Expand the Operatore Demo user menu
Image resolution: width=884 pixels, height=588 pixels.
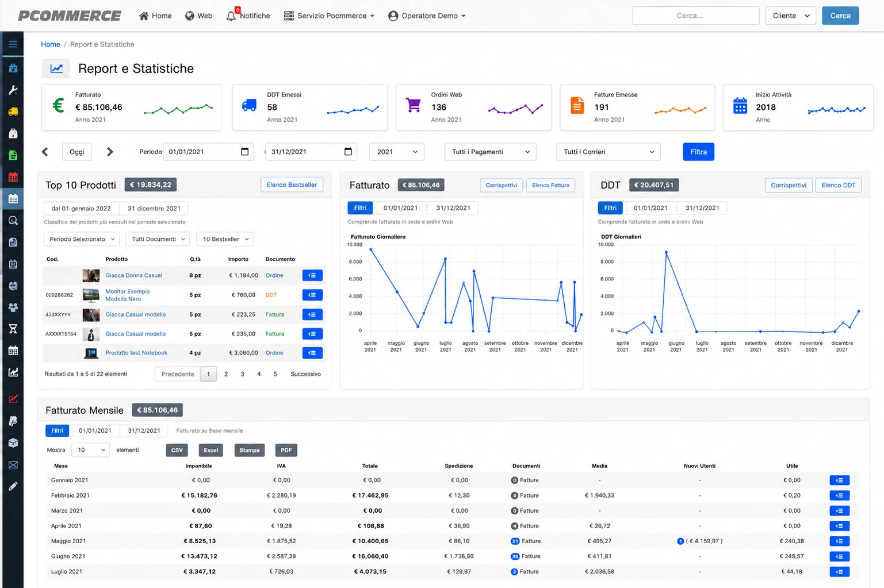click(x=427, y=16)
